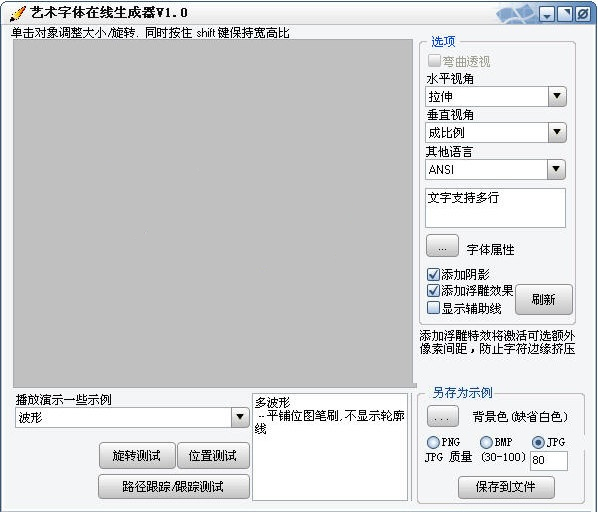Click the 选项 group title
Image resolution: width=598 pixels, height=512 pixels.
point(443,42)
